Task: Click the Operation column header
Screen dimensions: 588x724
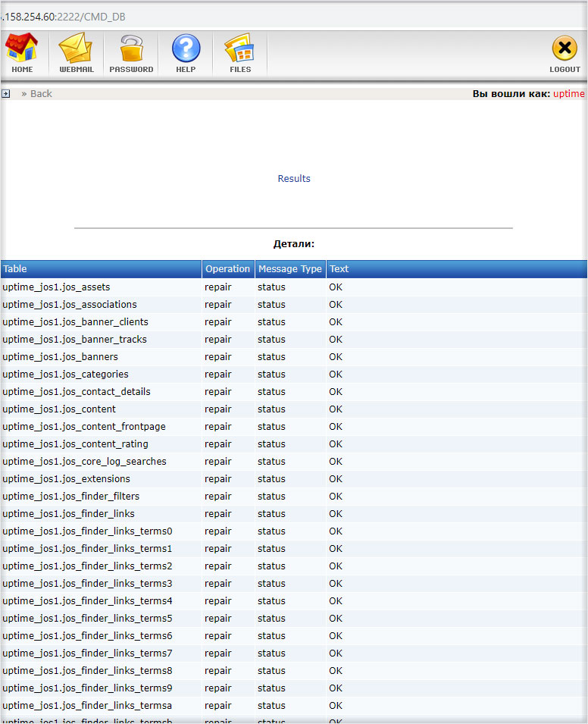Action: click(228, 268)
